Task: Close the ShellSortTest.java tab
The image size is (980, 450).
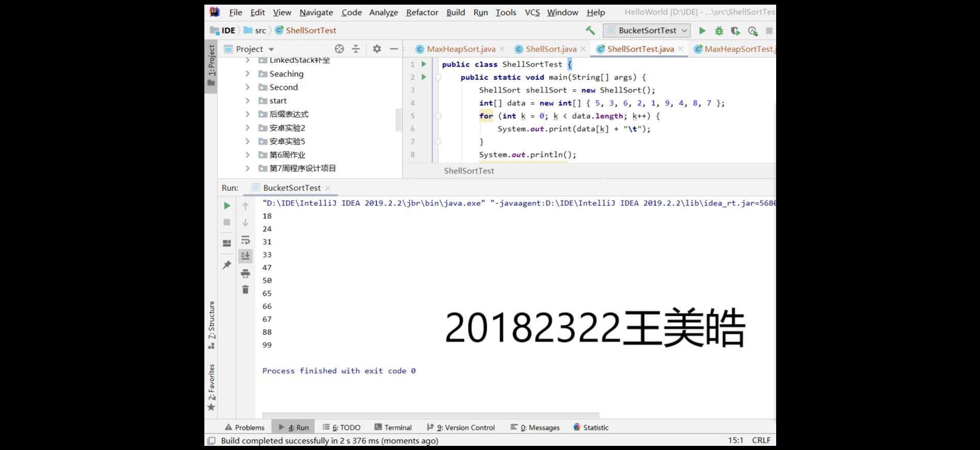Action: point(681,49)
